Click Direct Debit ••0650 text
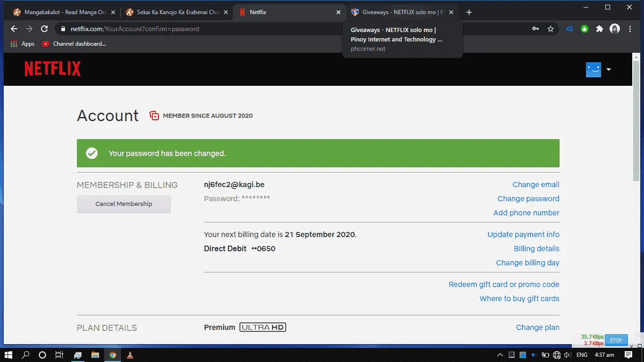 pos(239,249)
